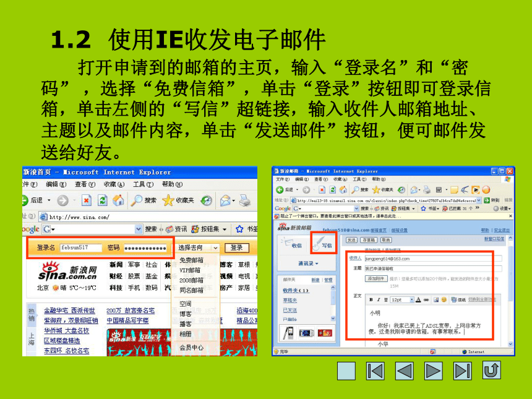This screenshot has height=399, width=532.
Task: Insert emoticon via smiley face icon
Action: click(x=444, y=299)
